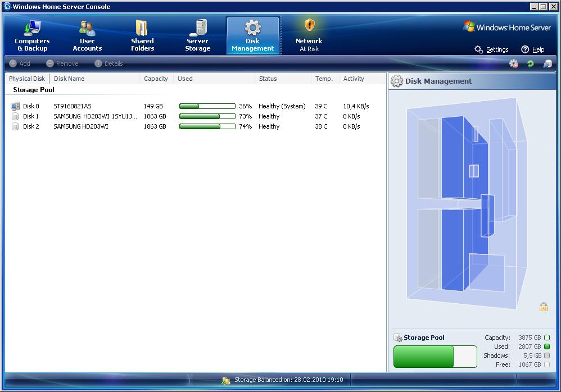The width and height of the screenshot is (561, 392).
Task: Click the "39 C" temperature value
Action: click(321, 106)
